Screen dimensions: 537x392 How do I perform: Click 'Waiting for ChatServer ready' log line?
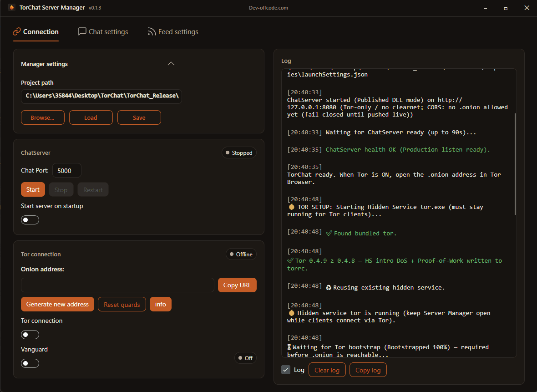(381, 132)
